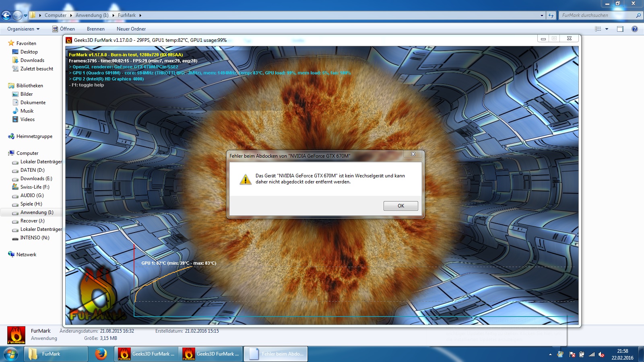Switch to the second Geeks3D FurMark taskbar button
644x362 pixels.
211,354
